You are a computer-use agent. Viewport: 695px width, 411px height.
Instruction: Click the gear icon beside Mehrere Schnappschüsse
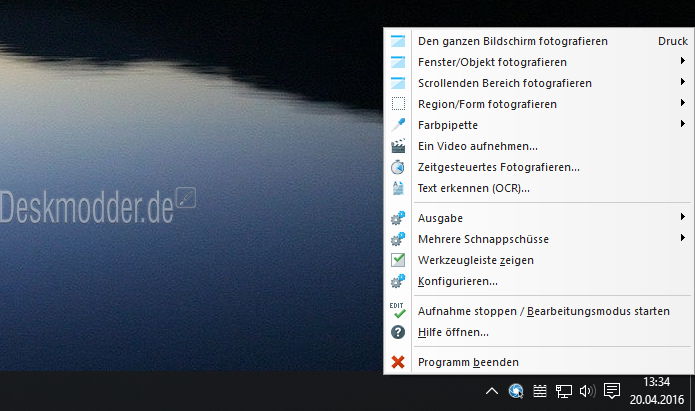click(398, 239)
